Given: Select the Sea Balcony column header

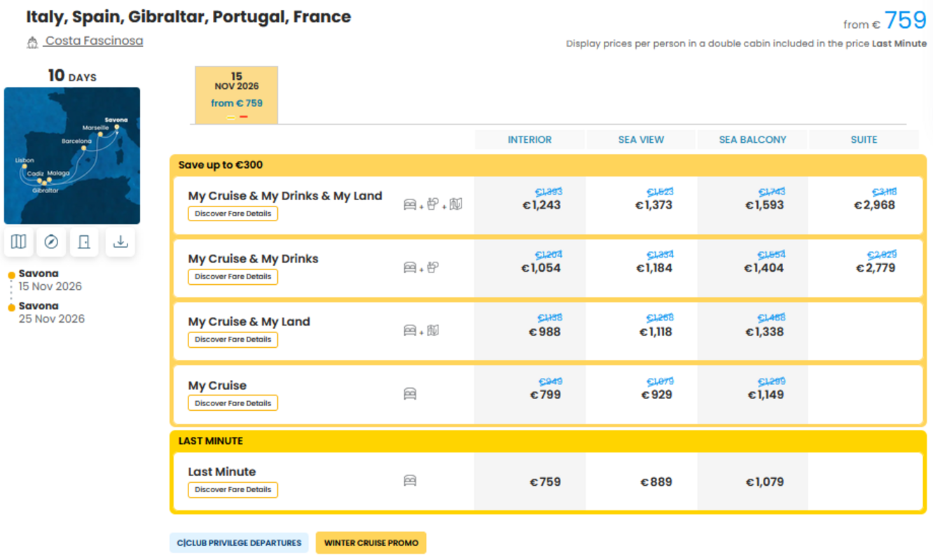Looking at the screenshot, I should click(x=752, y=139).
